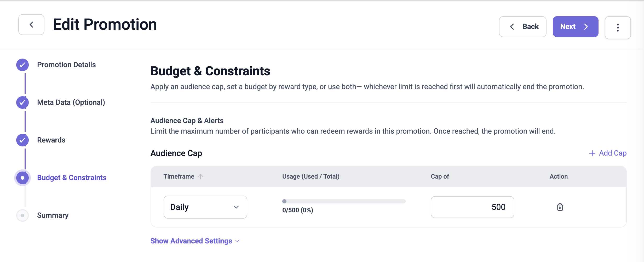644x262 pixels.
Task: Click Add Cap link
Action: [x=608, y=153]
